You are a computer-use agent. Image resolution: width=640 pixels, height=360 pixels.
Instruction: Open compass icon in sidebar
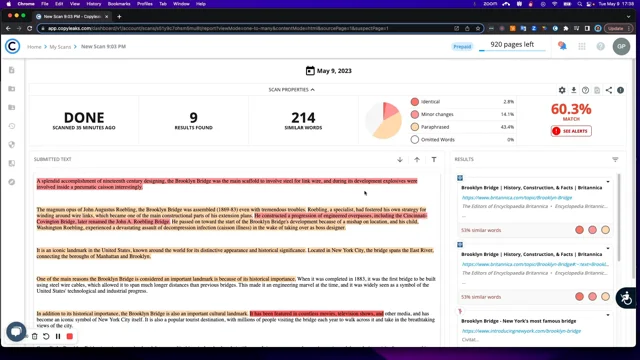pos(12,182)
